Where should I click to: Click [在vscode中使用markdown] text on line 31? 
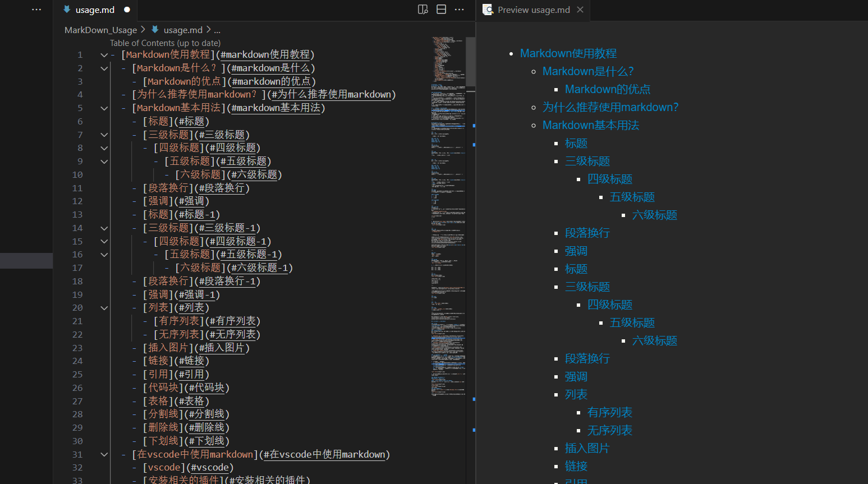pyautogui.click(x=195, y=455)
